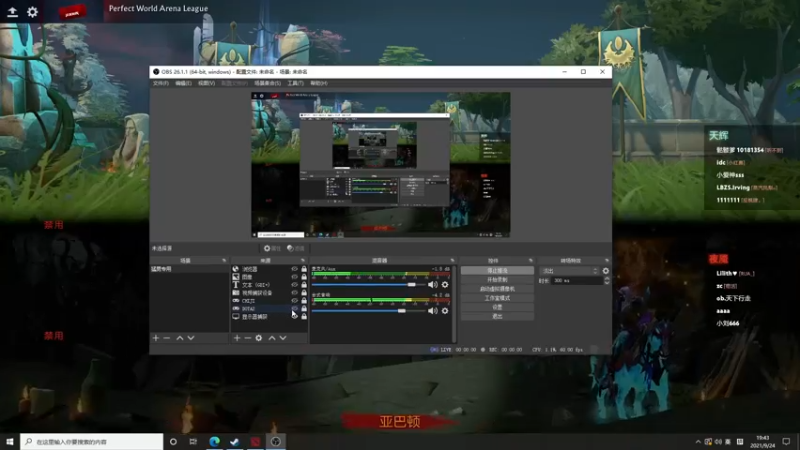The image size is (800, 450).
Task: Add a new scene with plus icon
Action: (x=156, y=338)
